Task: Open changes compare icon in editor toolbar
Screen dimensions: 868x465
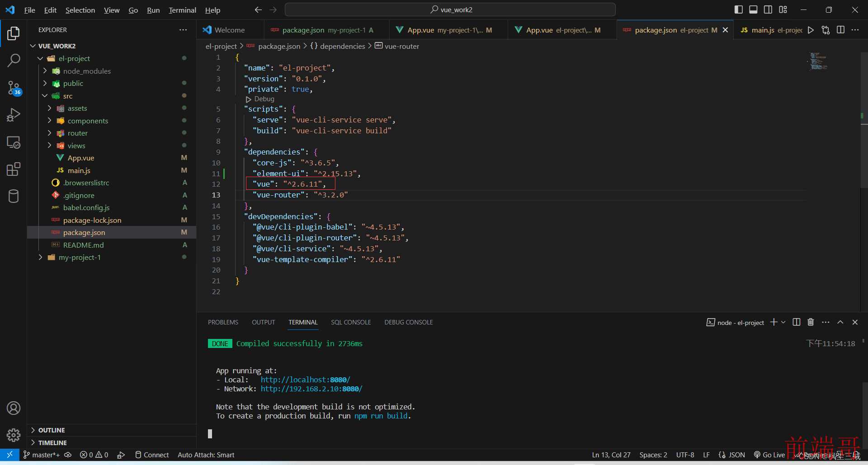Action: coord(826,30)
